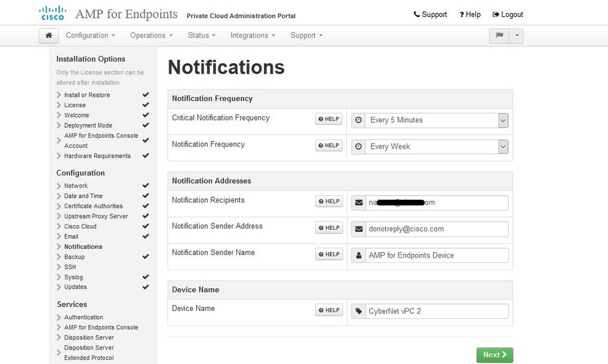
Task: Click the green Next button
Action: click(494, 355)
